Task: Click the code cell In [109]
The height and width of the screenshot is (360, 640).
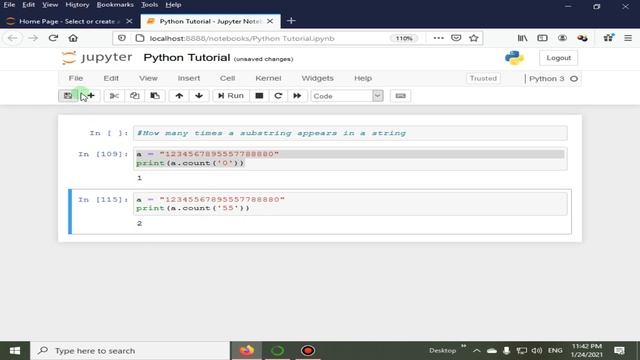Action: tap(350, 158)
